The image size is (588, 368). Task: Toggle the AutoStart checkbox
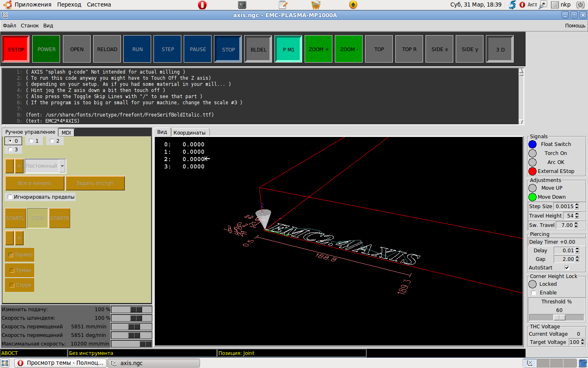[567, 268]
